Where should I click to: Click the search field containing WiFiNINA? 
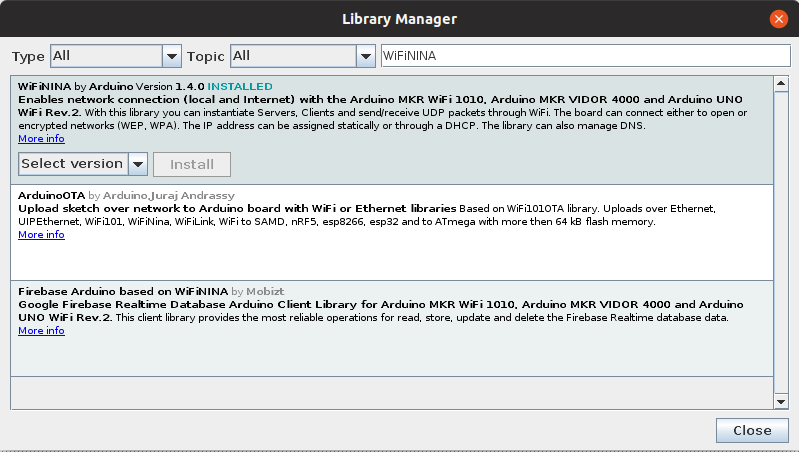[585, 56]
